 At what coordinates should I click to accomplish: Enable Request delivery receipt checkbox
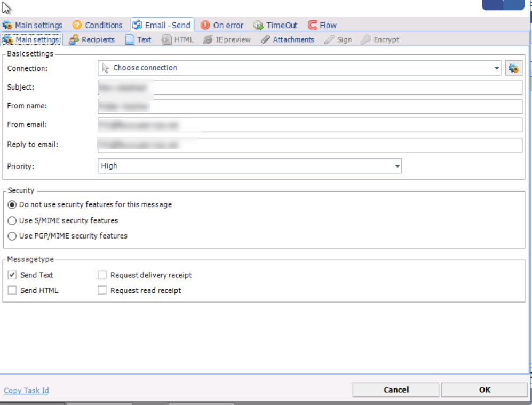point(102,275)
